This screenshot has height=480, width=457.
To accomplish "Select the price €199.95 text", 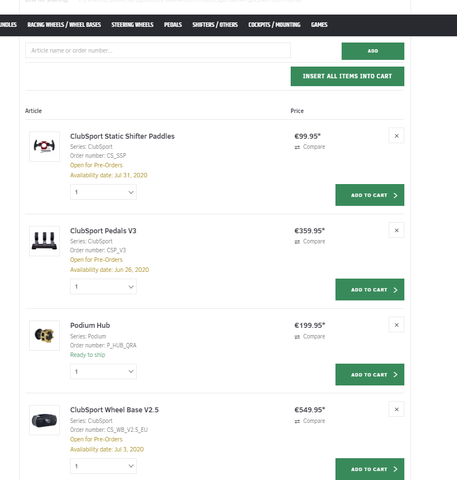I will [309, 325].
